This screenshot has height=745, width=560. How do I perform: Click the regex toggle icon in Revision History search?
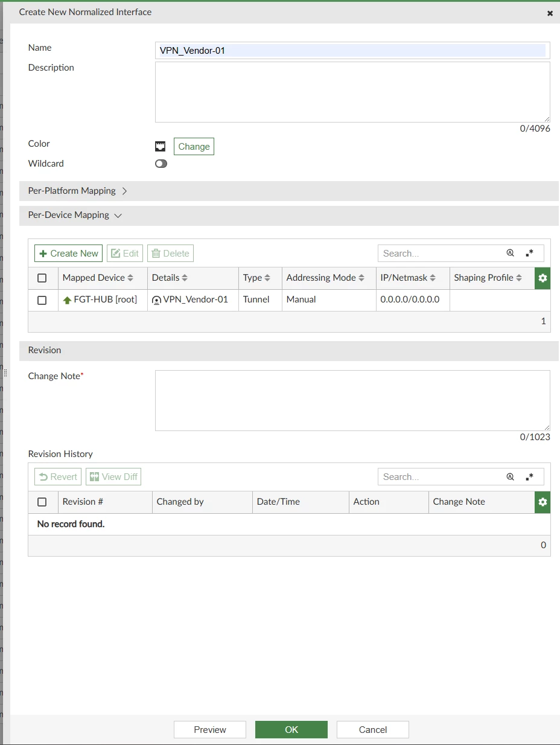(x=529, y=477)
